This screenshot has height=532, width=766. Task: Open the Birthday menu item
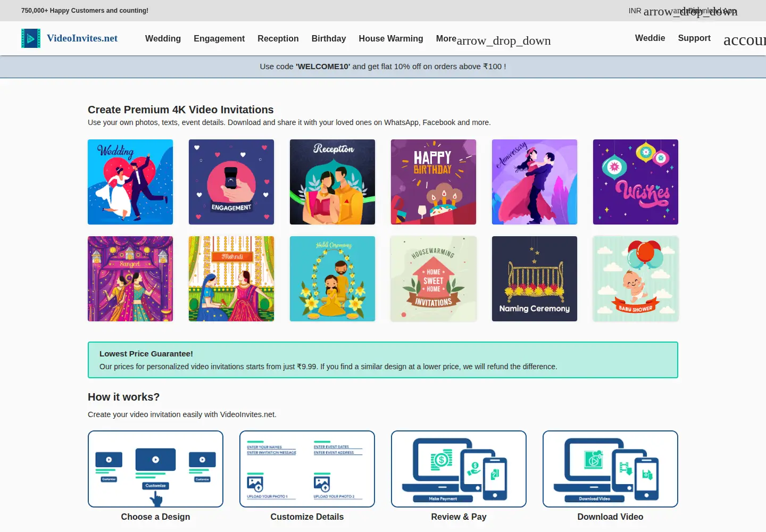coord(329,38)
